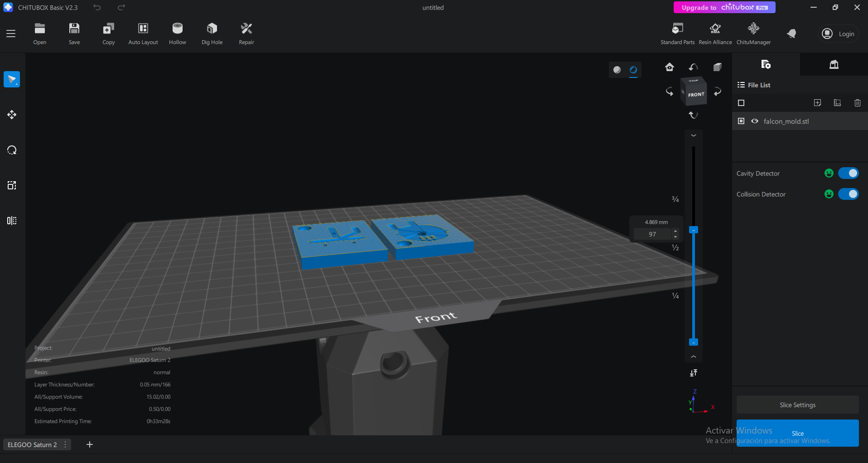Click the ruler measure icon in File List
The image size is (868, 463).
pos(837,103)
